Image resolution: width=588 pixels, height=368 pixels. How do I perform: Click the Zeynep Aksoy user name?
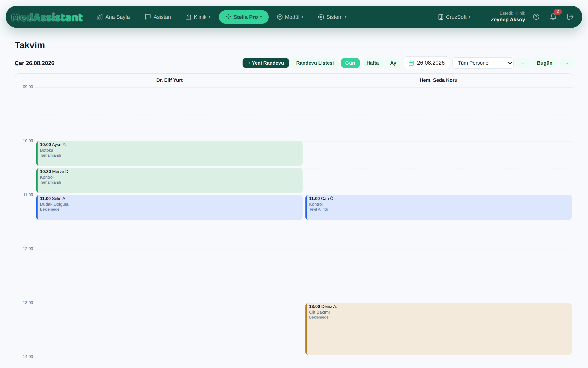508,20
